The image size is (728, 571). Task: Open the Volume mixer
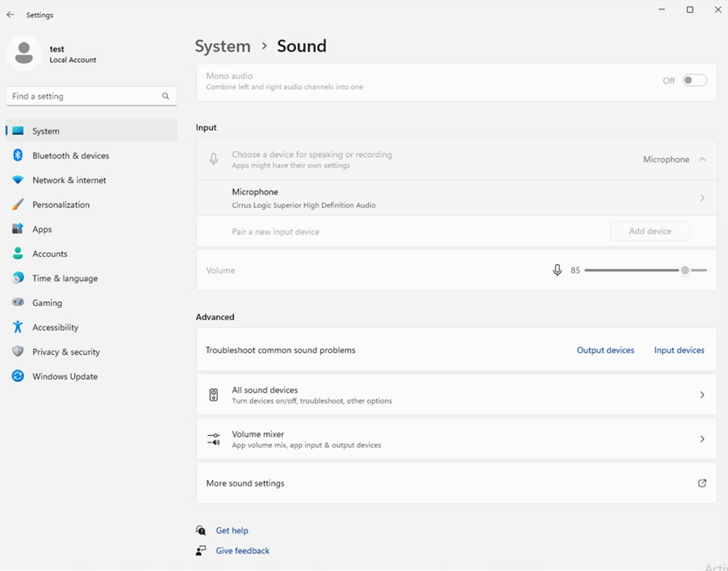point(457,439)
